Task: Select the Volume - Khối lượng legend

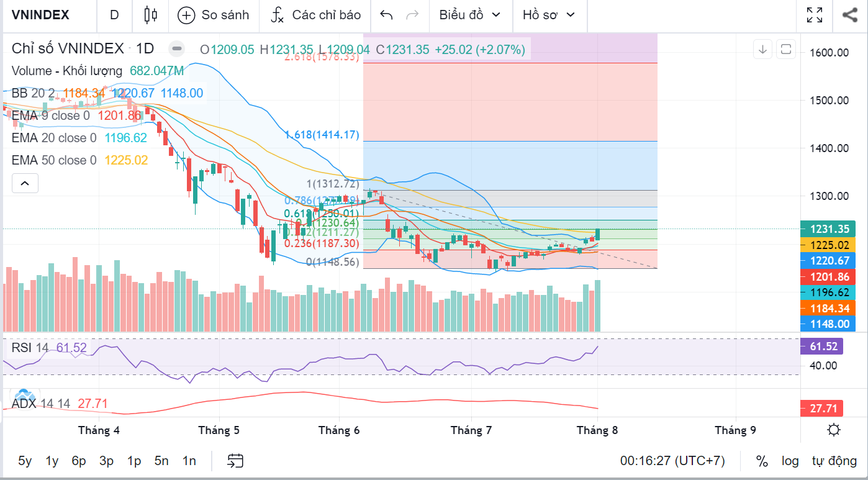Action: (x=67, y=71)
